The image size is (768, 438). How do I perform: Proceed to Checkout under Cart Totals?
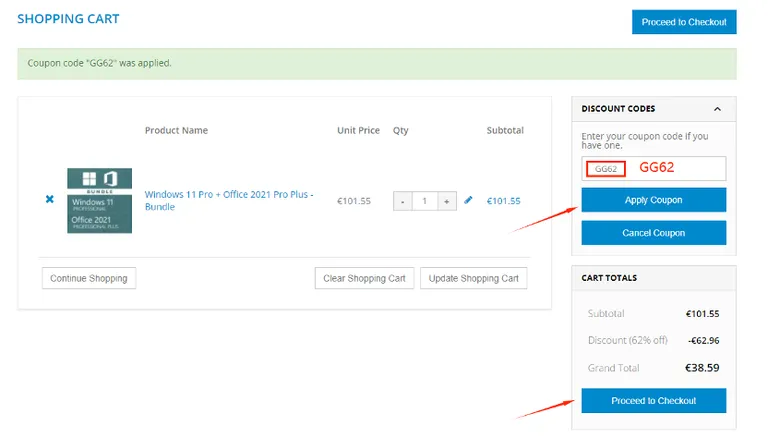653,401
